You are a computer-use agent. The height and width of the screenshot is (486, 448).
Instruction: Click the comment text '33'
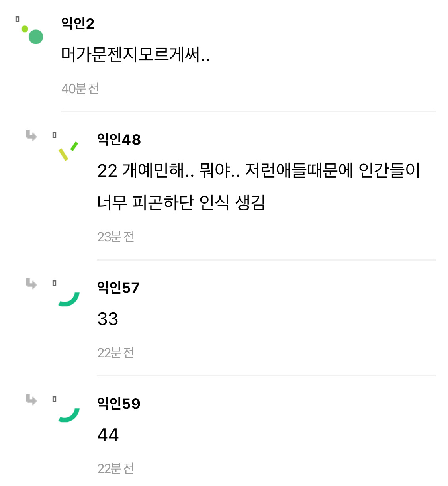pos(108,319)
